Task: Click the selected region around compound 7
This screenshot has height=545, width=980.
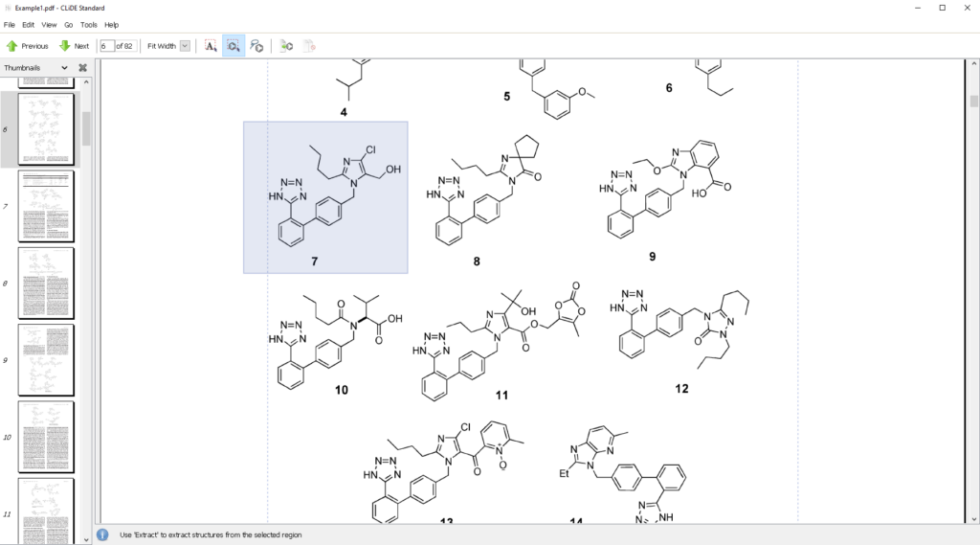Action: (x=325, y=196)
